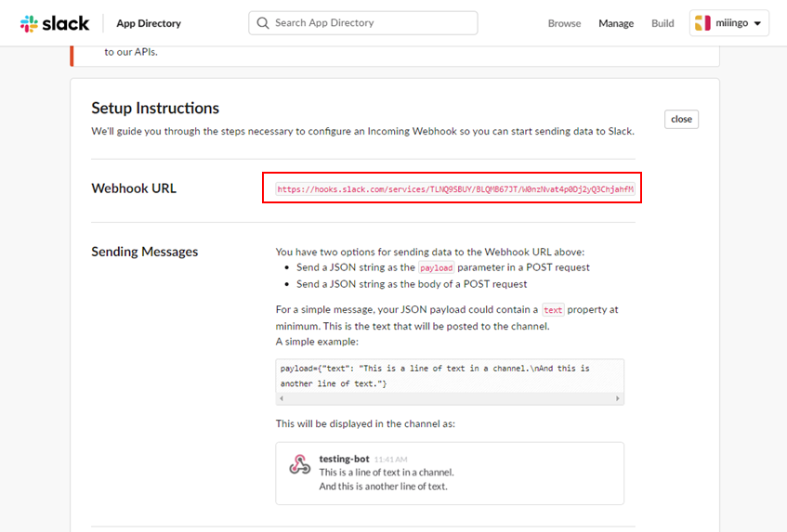Click the code box right scroll arrow

pos(617,398)
